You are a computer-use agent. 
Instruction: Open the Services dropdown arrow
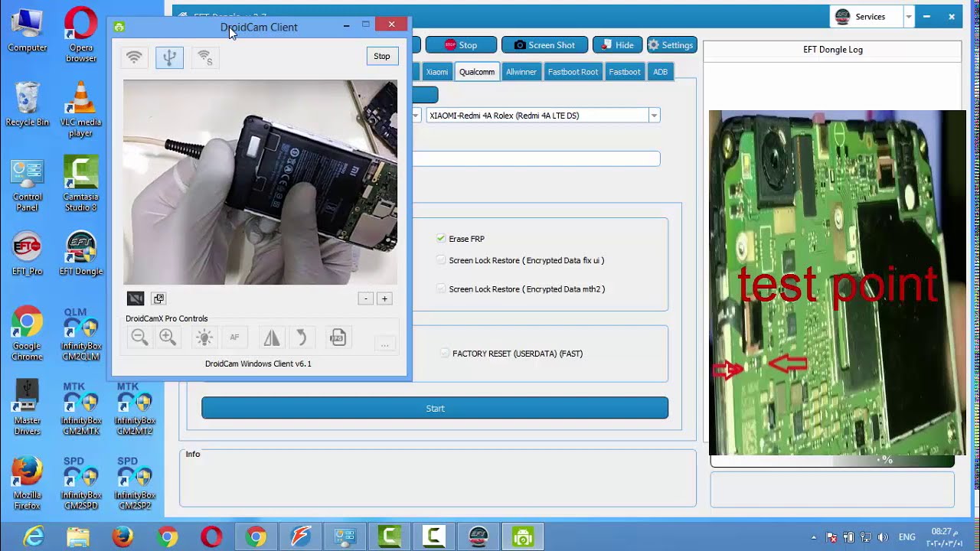pyautogui.click(x=909, y=16)
